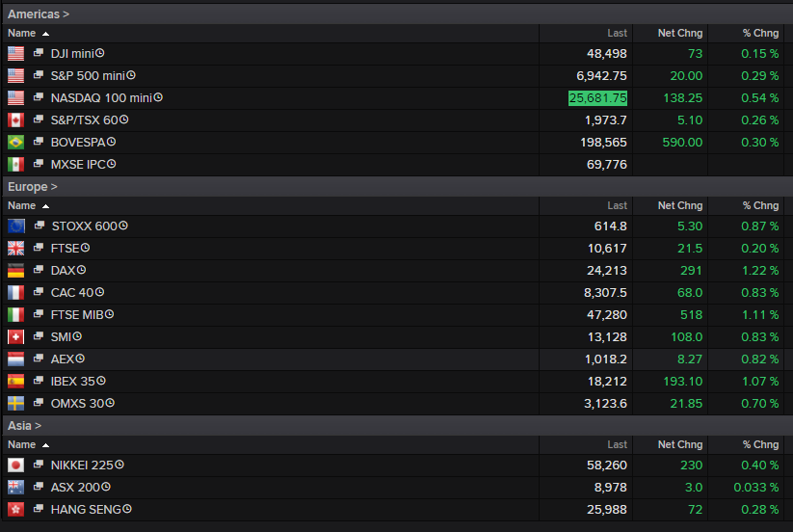793x532 pixels.
Task: Click the Brazil flag beside BOVESPA
Action: click(15, 143)
